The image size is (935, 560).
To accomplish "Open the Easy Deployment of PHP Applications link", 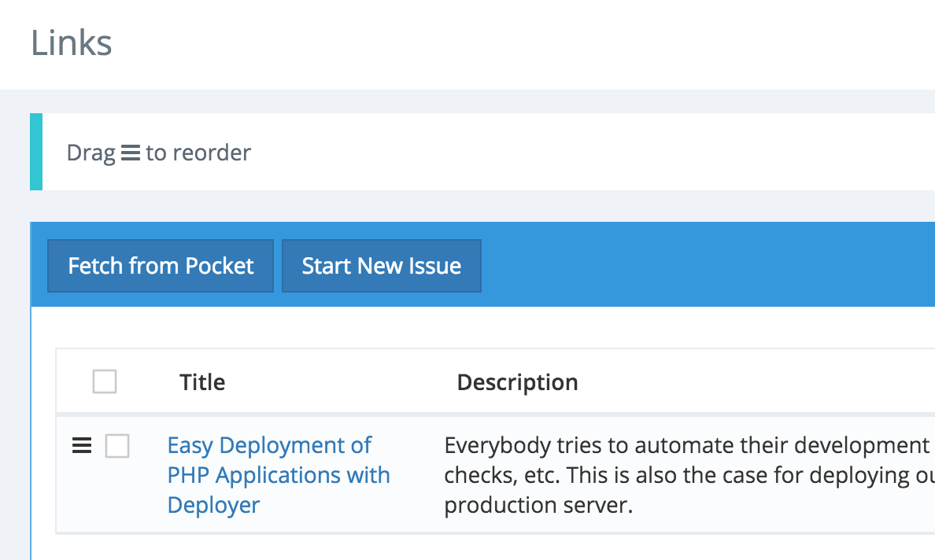I will pyautogui.click(x=269, y=446).
